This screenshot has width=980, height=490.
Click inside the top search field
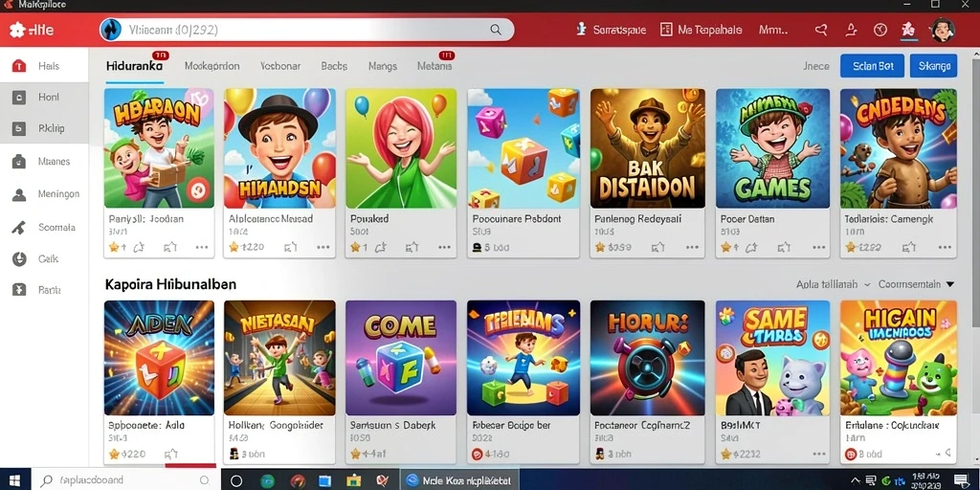pyautogui.click(x=307, y=30)
